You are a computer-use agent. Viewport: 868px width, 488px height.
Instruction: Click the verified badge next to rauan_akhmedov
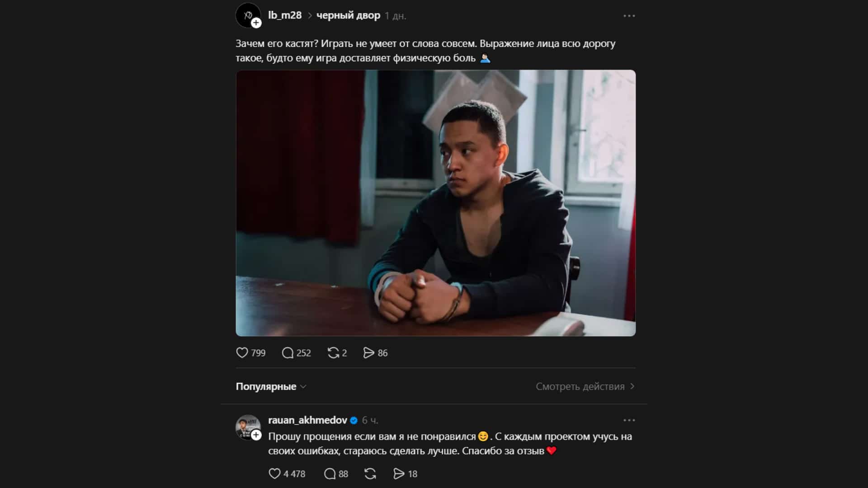pos(354,421)
